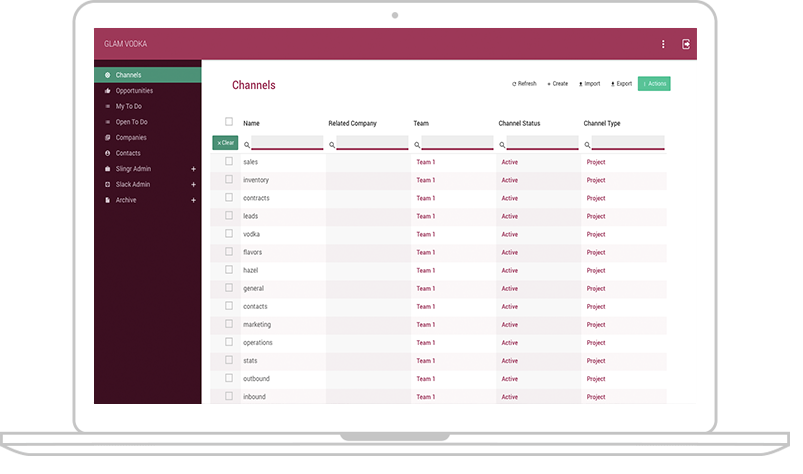Image resolution: width=803 pixels, height=474 pixels.
Task: Click the Team column header
Action: tap(421, 123)
